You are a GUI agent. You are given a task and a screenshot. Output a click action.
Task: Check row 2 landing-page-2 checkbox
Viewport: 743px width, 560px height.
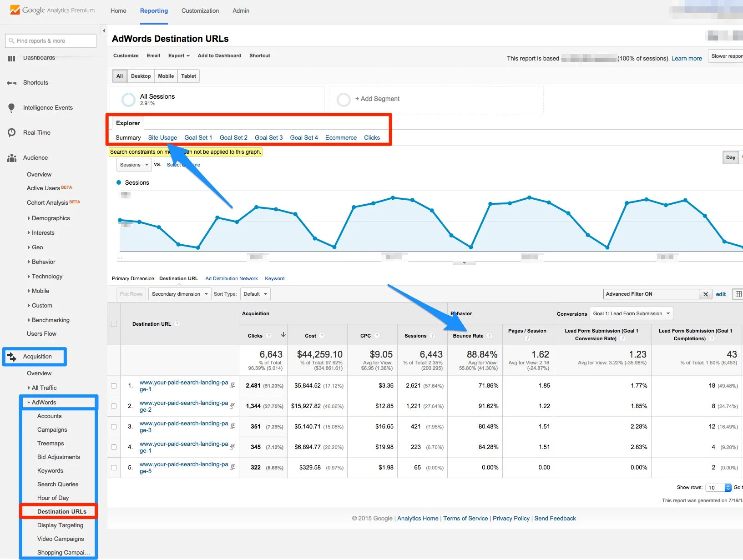pos(114,406)
